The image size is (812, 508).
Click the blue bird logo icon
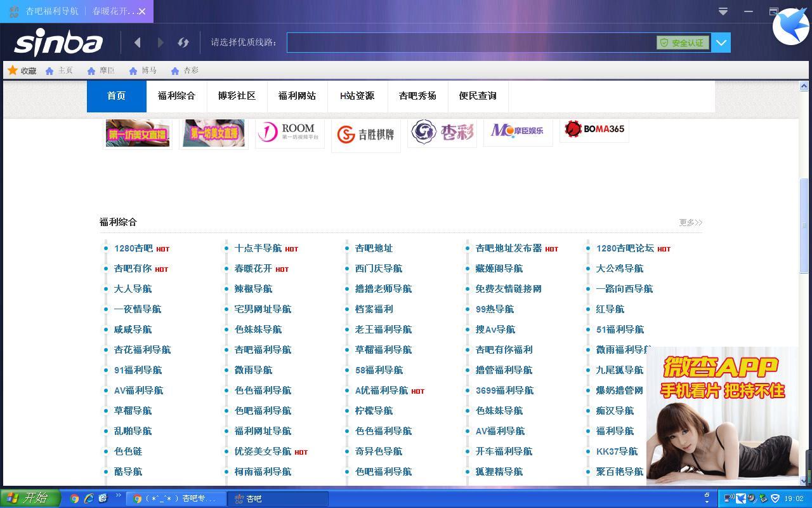pos(790,27)
